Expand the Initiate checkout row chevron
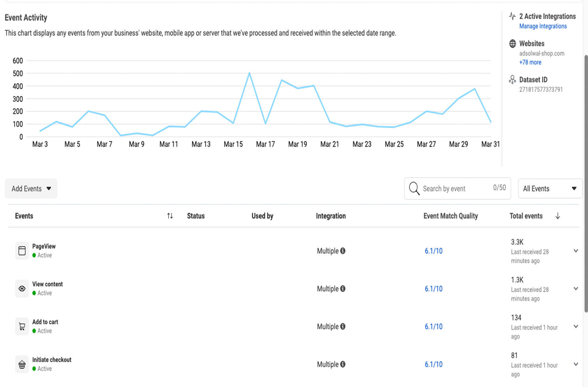 pyautogui.click(x=576, y=365)
